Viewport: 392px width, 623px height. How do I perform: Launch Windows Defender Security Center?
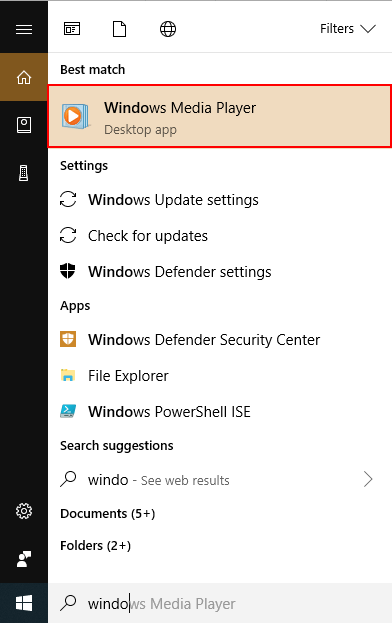pos(220,340)
